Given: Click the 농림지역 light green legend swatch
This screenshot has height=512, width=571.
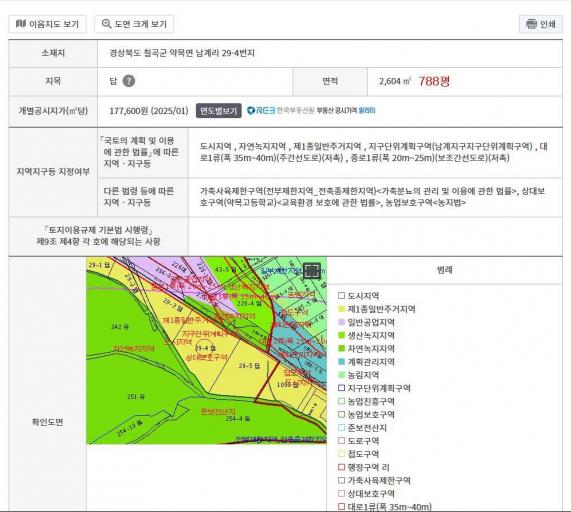Looking at the screenshot, I should tap(341, 375).
